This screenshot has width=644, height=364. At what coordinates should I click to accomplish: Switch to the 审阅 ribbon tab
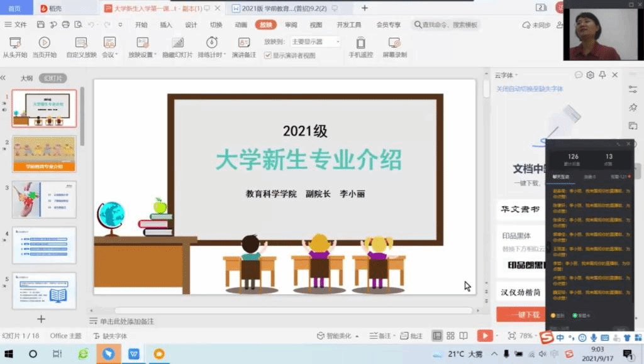pyautogui.click(x=291, y=25)
